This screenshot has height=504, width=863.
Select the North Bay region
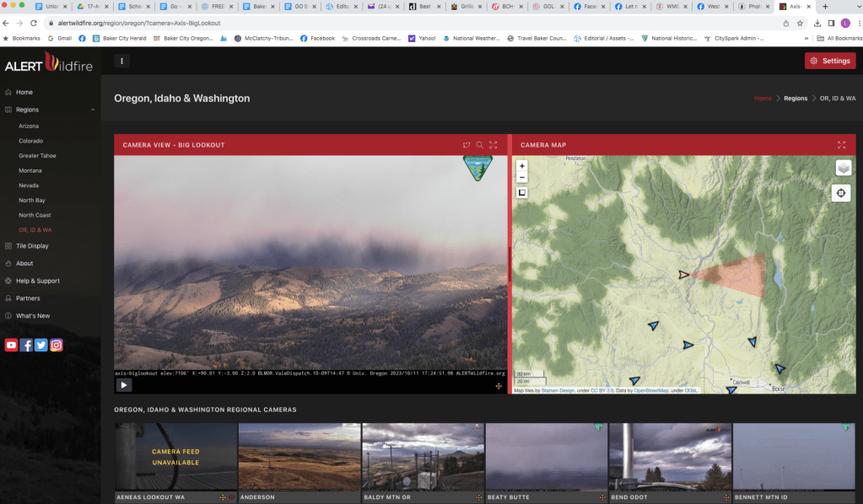coord(32,200)
